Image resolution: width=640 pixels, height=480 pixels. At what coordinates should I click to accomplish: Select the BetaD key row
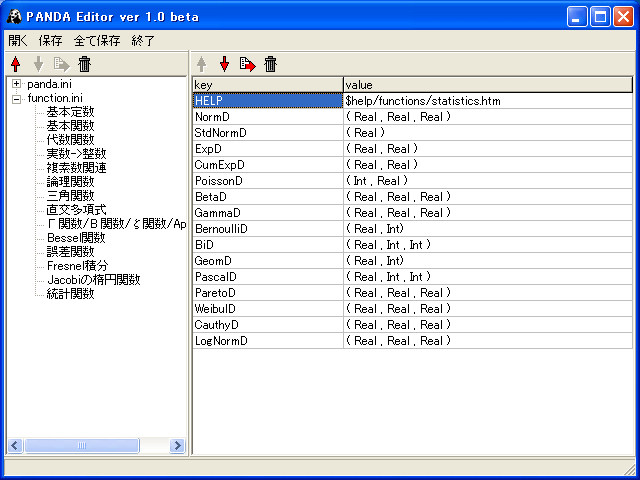pos(268,197)
